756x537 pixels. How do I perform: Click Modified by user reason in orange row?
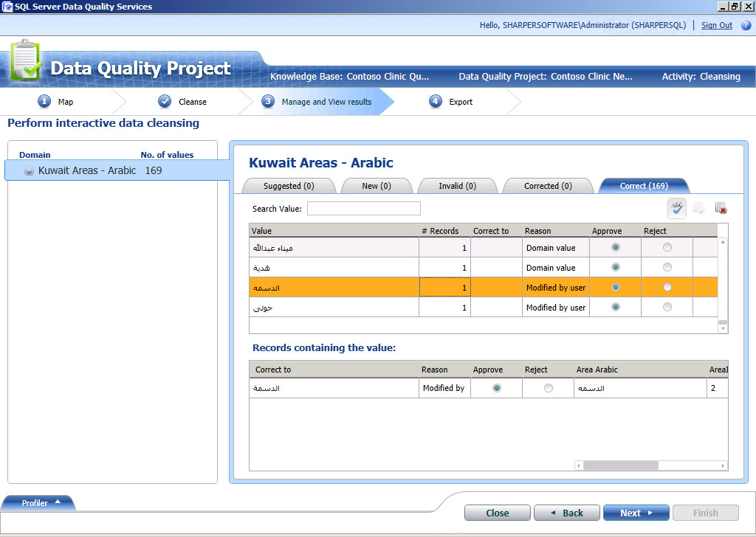point(555,288)
